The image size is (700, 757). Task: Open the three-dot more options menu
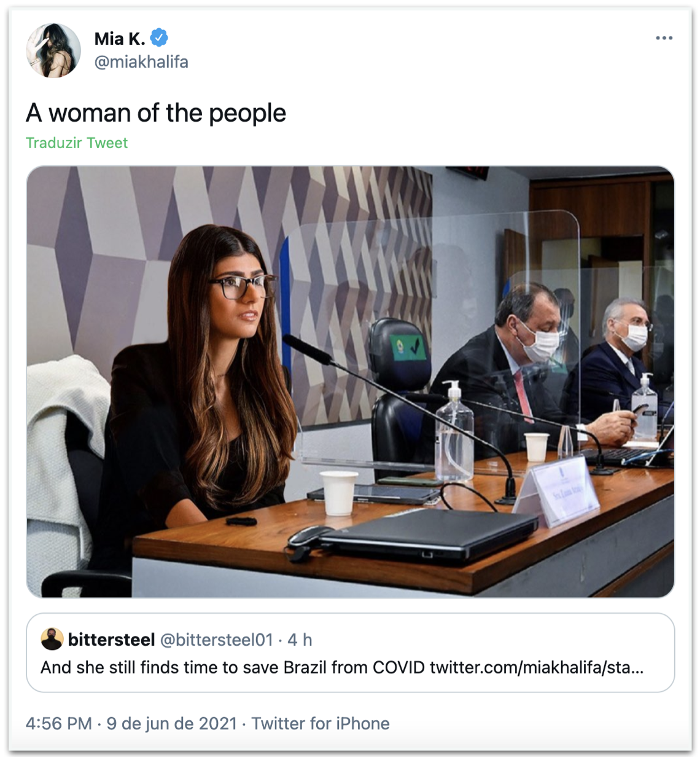pyautogui.click(x=664, y=38)
